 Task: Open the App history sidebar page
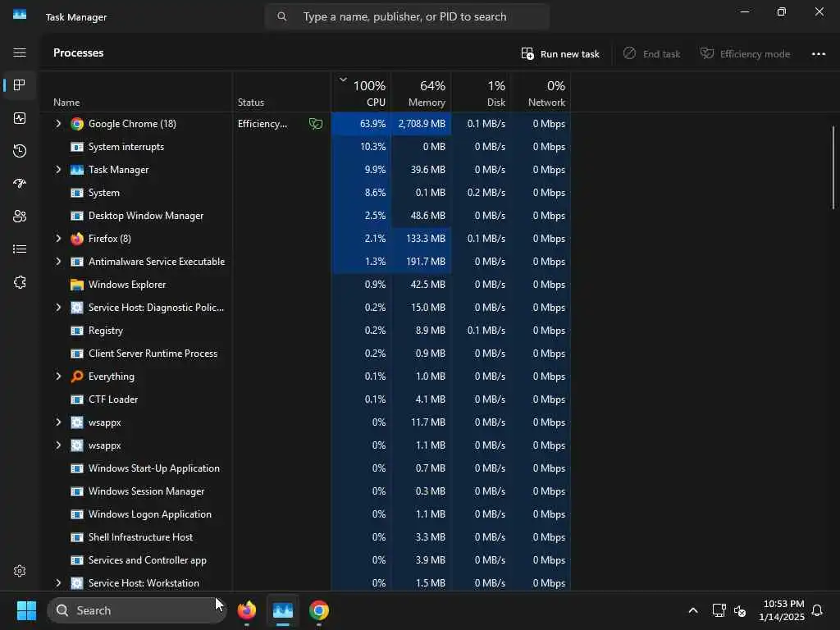click(x=20, y=151)
